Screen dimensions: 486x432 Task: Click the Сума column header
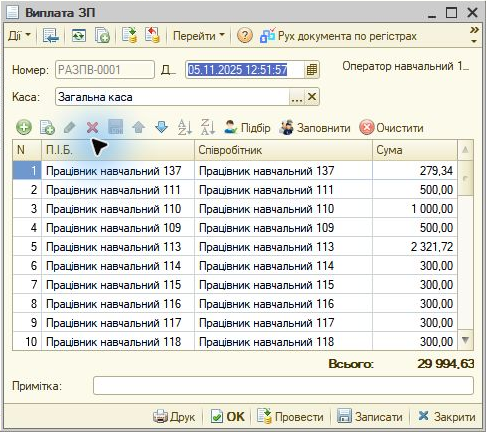coord(415,150)
